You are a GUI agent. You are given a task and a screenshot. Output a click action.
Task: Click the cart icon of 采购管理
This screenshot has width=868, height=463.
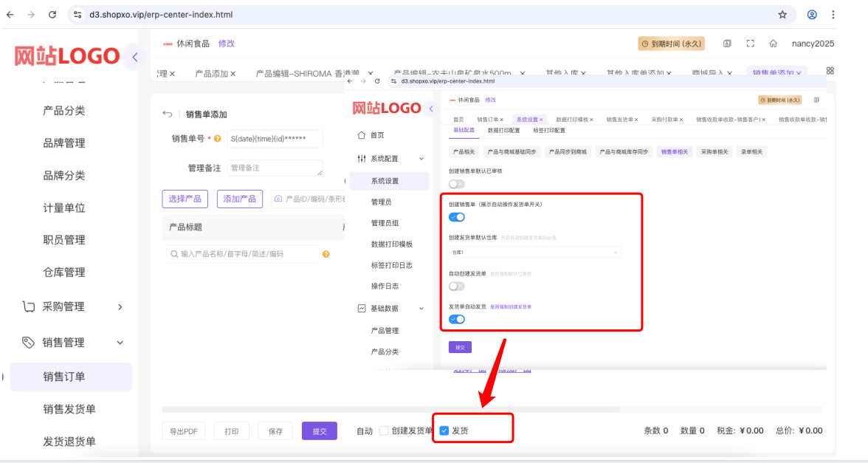28,306
